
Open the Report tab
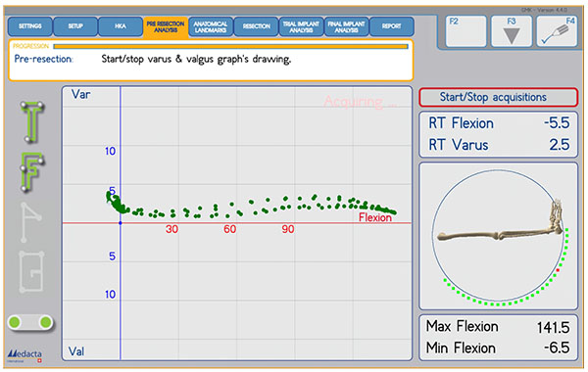(x=391, y=26)
